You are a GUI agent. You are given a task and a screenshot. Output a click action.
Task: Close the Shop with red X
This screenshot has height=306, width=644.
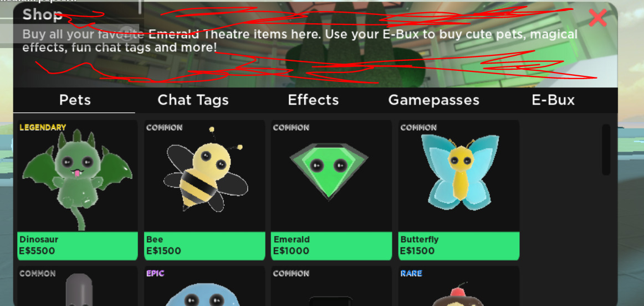coord(597,18)
